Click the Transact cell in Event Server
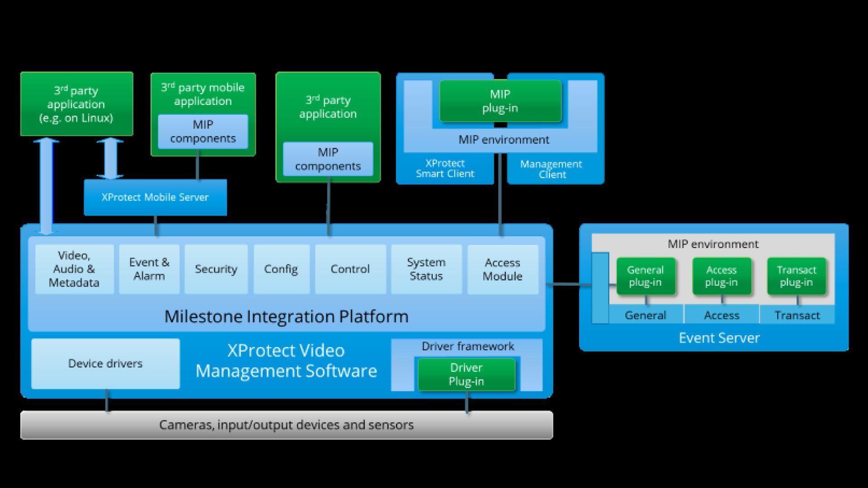The height and width of the screenshot is (488, 868). (797, 315)
